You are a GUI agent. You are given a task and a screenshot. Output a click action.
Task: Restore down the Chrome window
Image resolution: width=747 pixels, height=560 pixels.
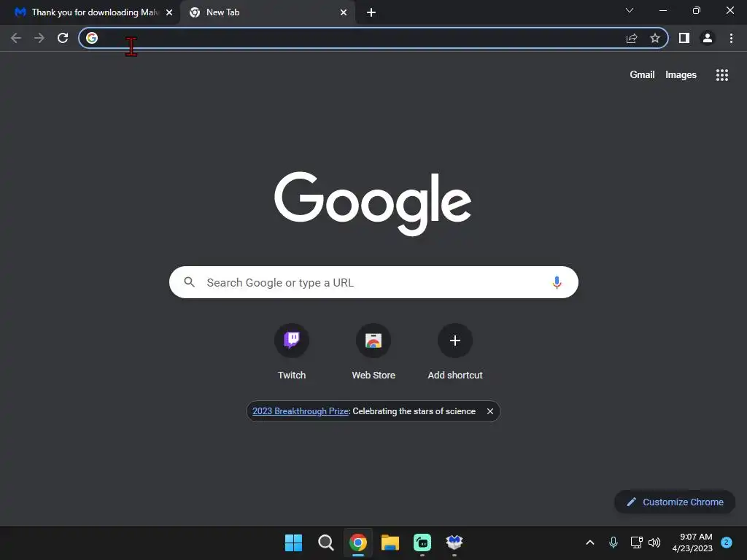(696, 10)
